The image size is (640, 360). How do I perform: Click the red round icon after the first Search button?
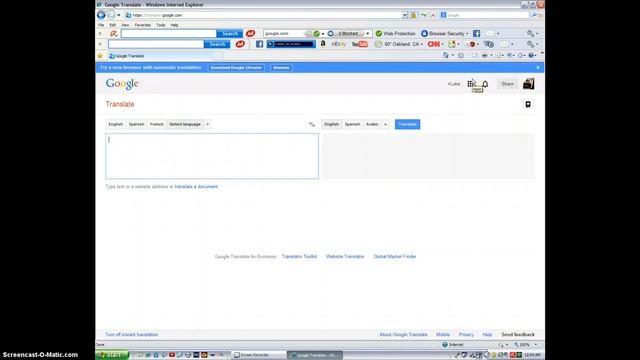coord(250,33)
